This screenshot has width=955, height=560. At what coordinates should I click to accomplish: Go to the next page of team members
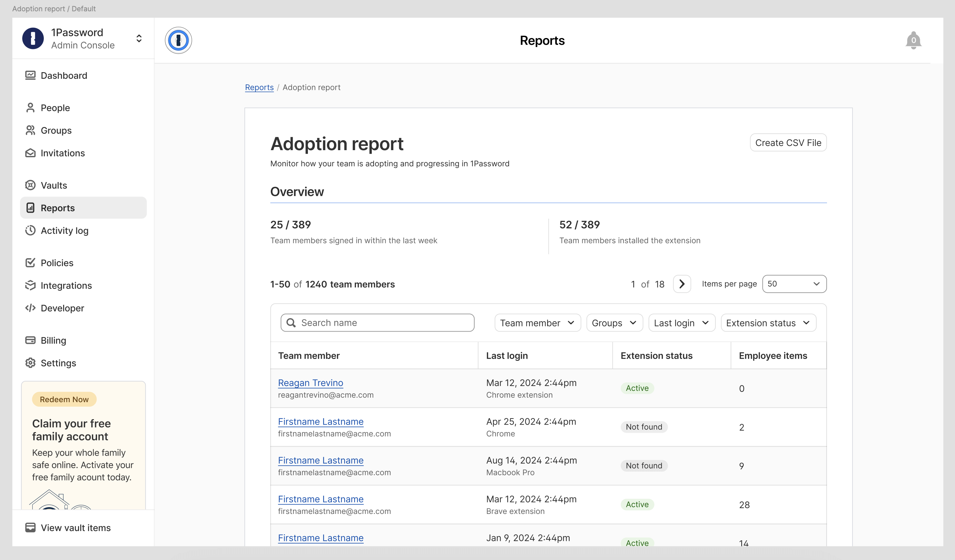[x=682, y=284]
